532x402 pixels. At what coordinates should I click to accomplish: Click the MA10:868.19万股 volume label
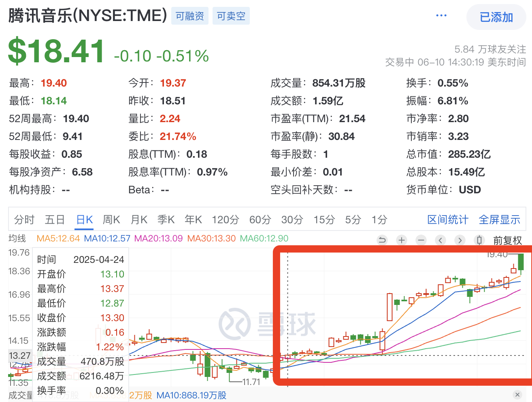point(192,395)
